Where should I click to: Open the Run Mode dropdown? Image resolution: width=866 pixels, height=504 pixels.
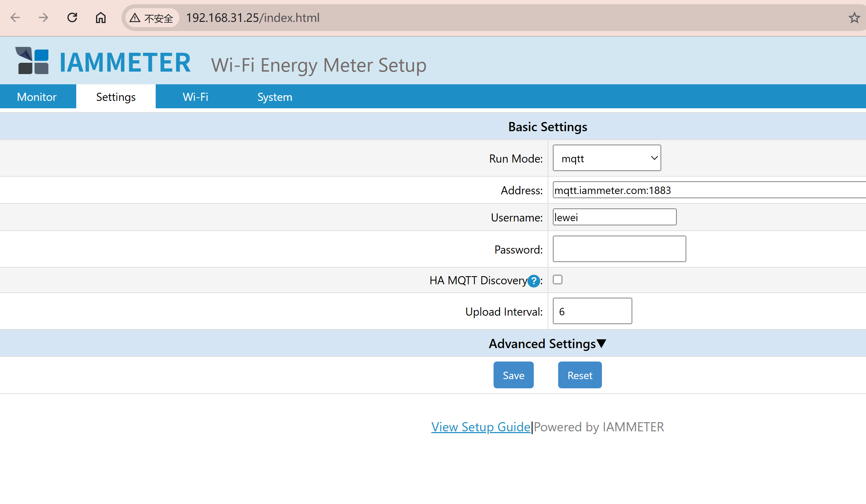[x=607, y=158]
